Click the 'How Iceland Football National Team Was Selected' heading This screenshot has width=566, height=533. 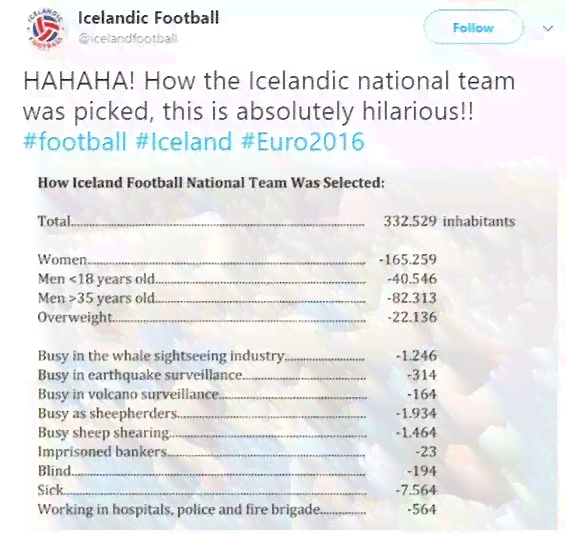(x=211, y=183)
